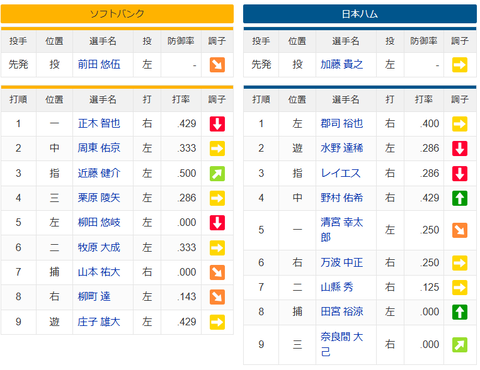This screenshot has height=370, width=480.
Task: Open レイエス player link
Action: (x=340, y=173)
